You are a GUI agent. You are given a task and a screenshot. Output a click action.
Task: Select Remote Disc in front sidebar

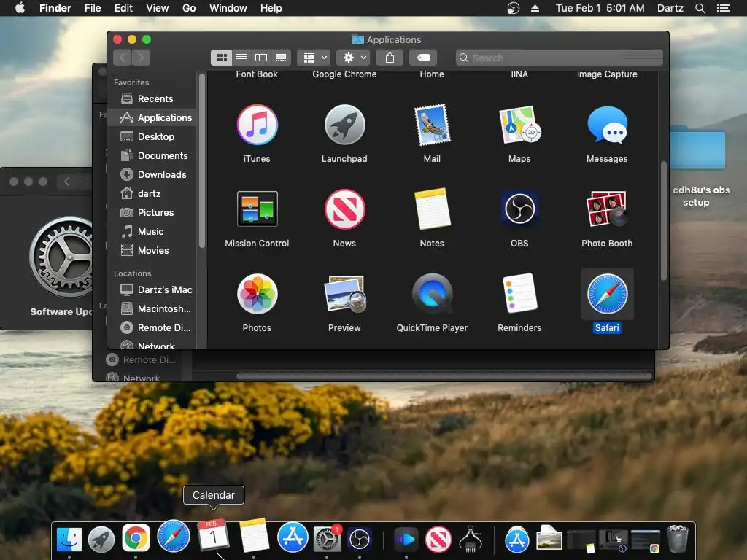152,327
